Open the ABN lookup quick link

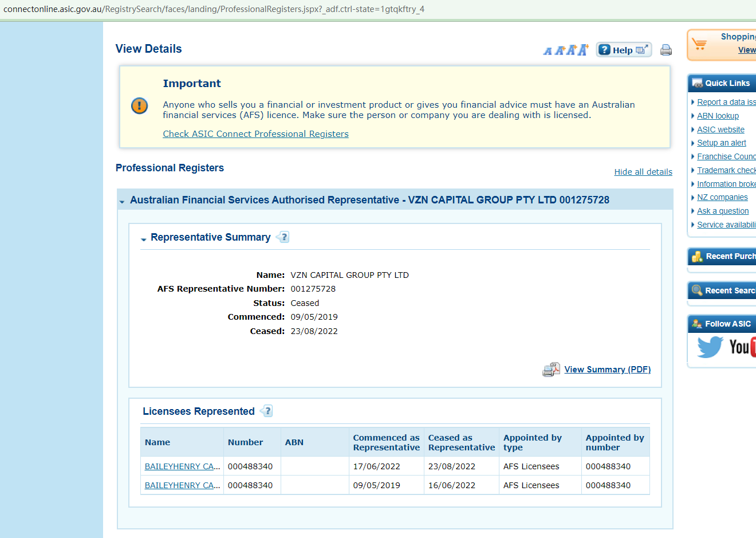[718, 116]
